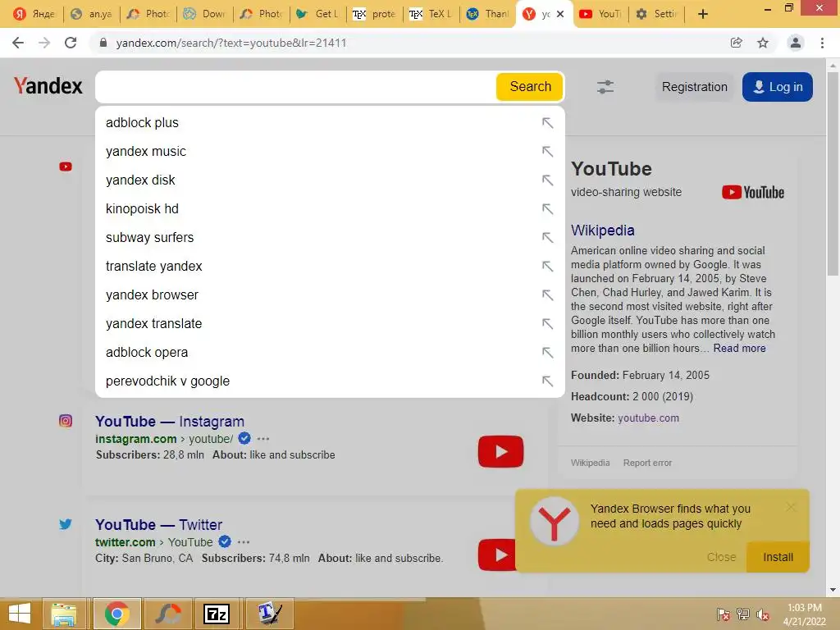Screen dimensions: 840x630
Task: Reload the page
Action: point(71,43)
